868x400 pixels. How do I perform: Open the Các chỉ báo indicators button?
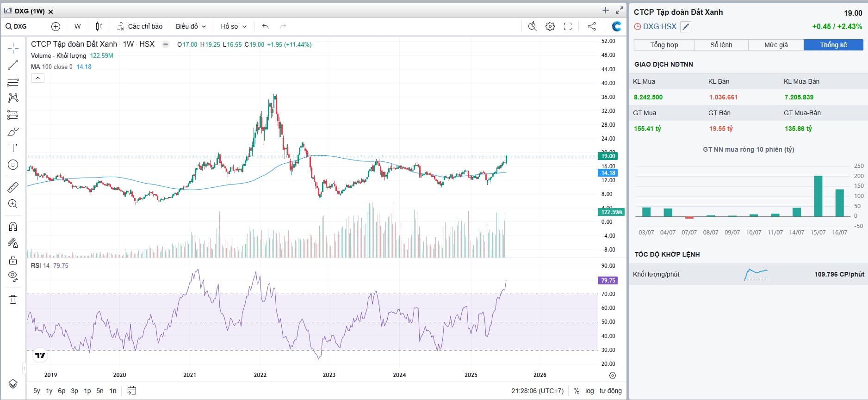[140, 26]
